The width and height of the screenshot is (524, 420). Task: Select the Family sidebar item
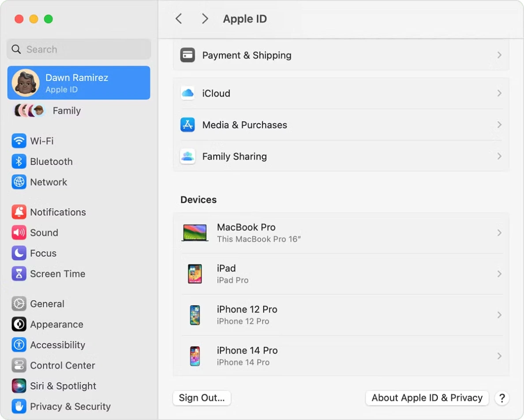coord(66,111)
